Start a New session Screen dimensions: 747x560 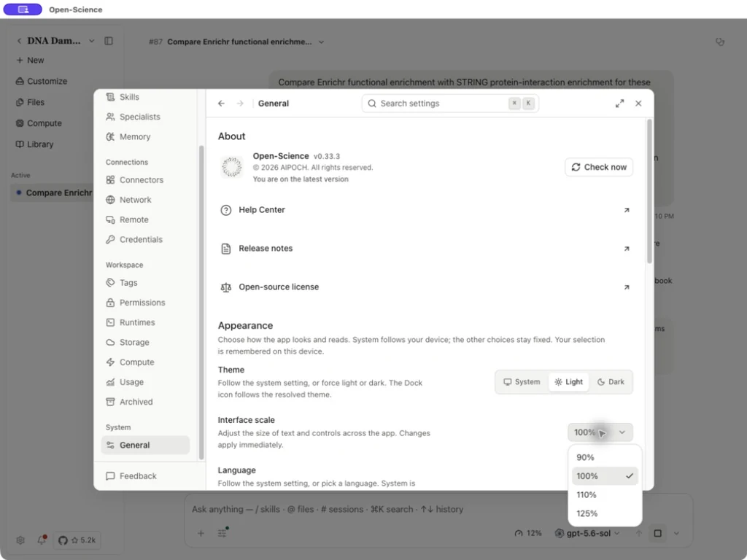pyautogui.click(x=30, y=61)
